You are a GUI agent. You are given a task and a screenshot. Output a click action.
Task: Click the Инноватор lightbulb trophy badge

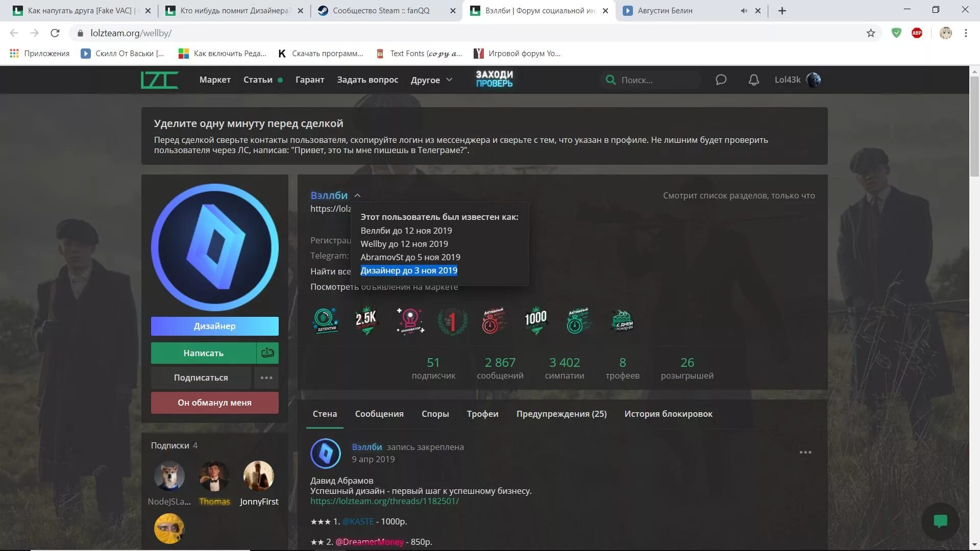410,321
